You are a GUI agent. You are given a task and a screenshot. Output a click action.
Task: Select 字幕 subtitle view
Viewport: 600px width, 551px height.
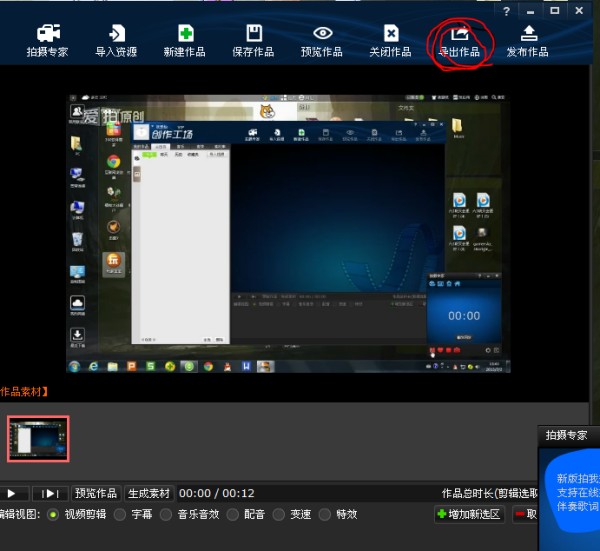pyautogui.click(x=134, y=515)
